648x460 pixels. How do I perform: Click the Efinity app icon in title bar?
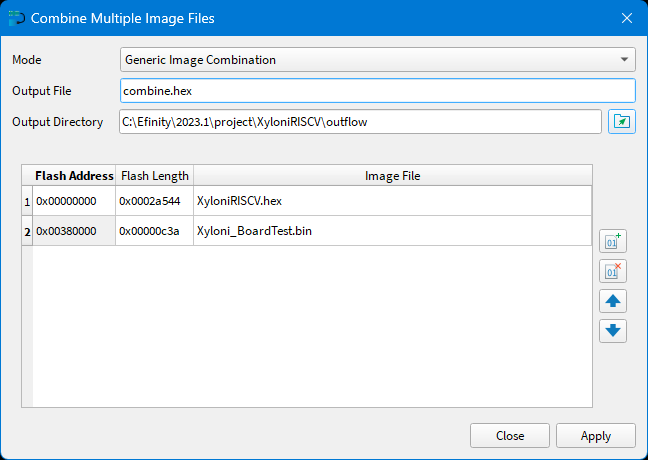pyautogui.click(x=15, y=18)
